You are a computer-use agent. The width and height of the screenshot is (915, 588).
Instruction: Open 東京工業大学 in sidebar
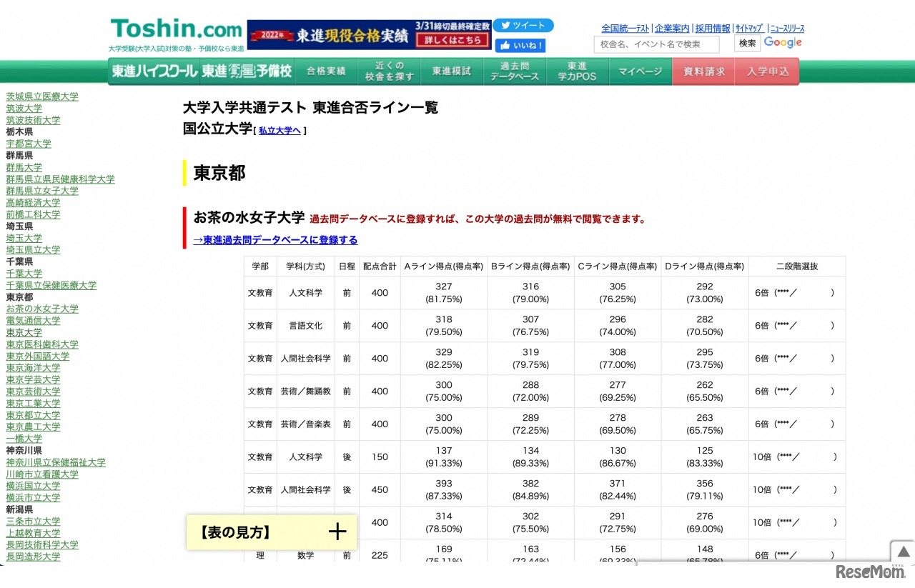coord(33,403)
